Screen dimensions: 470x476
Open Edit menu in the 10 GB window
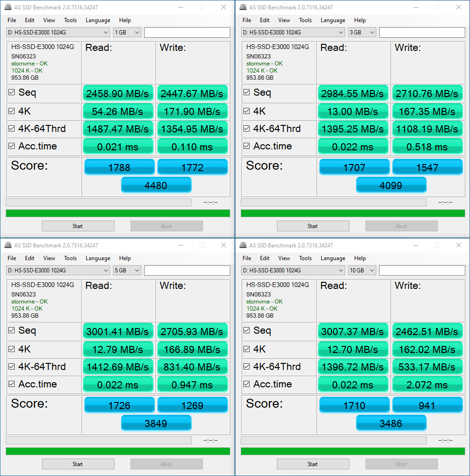click(x=265, y=258)
